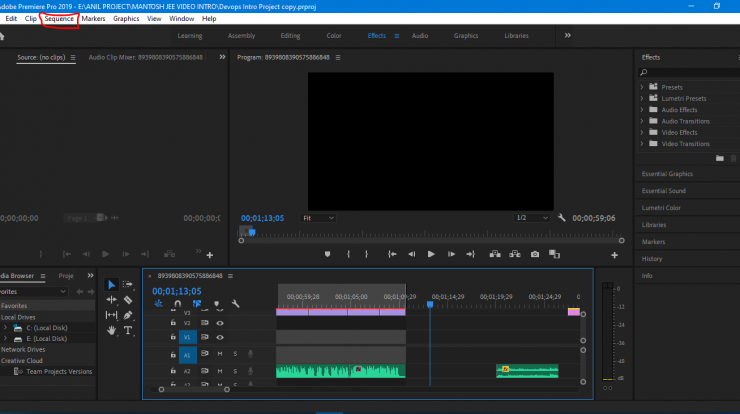Open the Window menu
Image resolution: width=740 pixels, height=414 pixels.
(x=181, y=19)
